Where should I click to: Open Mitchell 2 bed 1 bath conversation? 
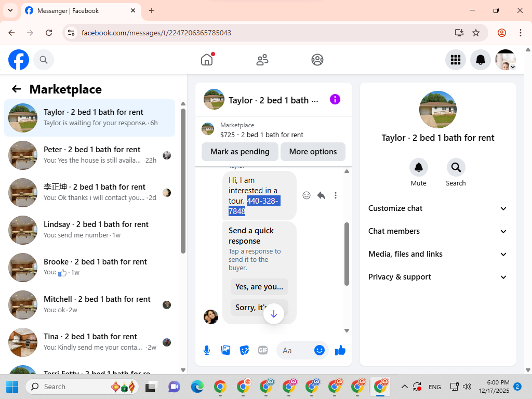(89, 304)
